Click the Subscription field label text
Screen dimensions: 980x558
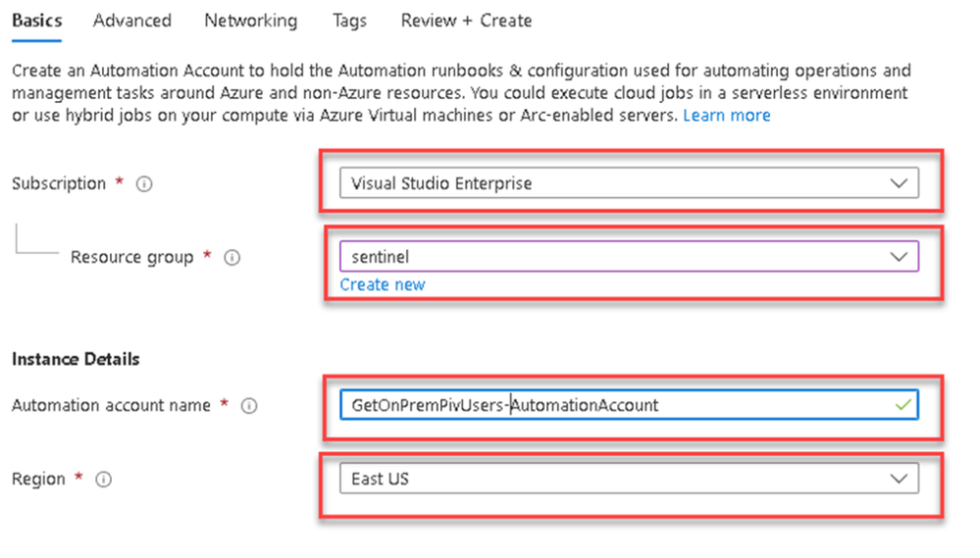coord(59,184)
